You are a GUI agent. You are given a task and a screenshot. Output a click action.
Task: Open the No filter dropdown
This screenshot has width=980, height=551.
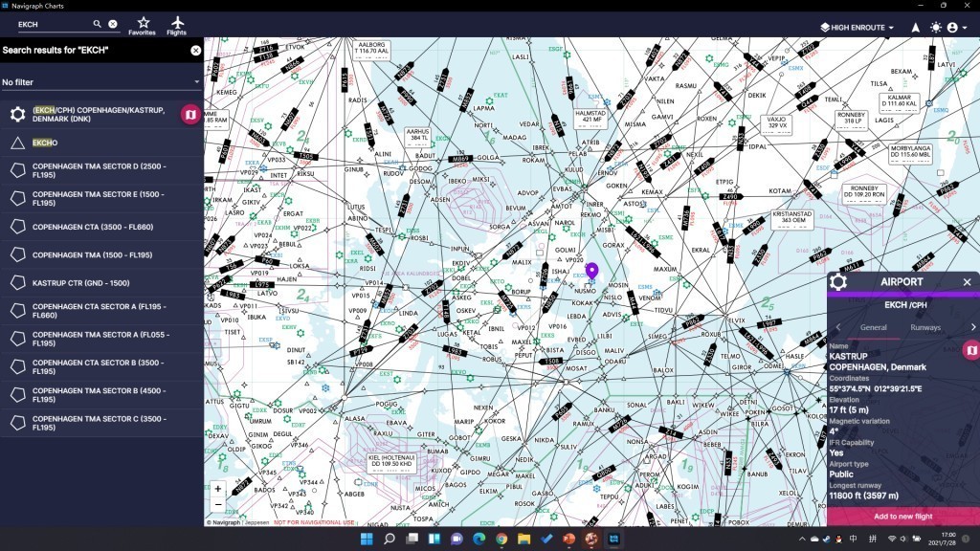[x=100, y=82]
